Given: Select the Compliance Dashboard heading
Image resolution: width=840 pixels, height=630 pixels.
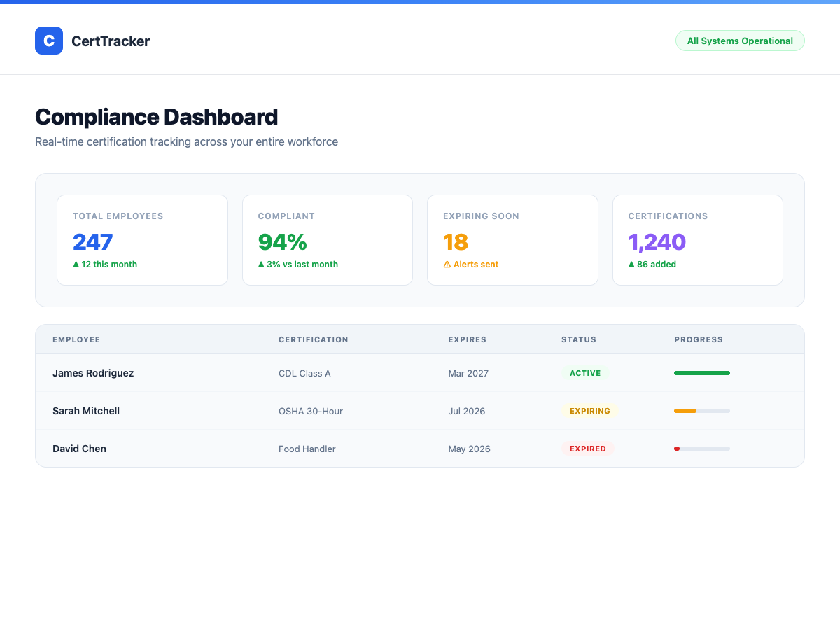Looking at the screenshot, I should (x=156, y=117).
